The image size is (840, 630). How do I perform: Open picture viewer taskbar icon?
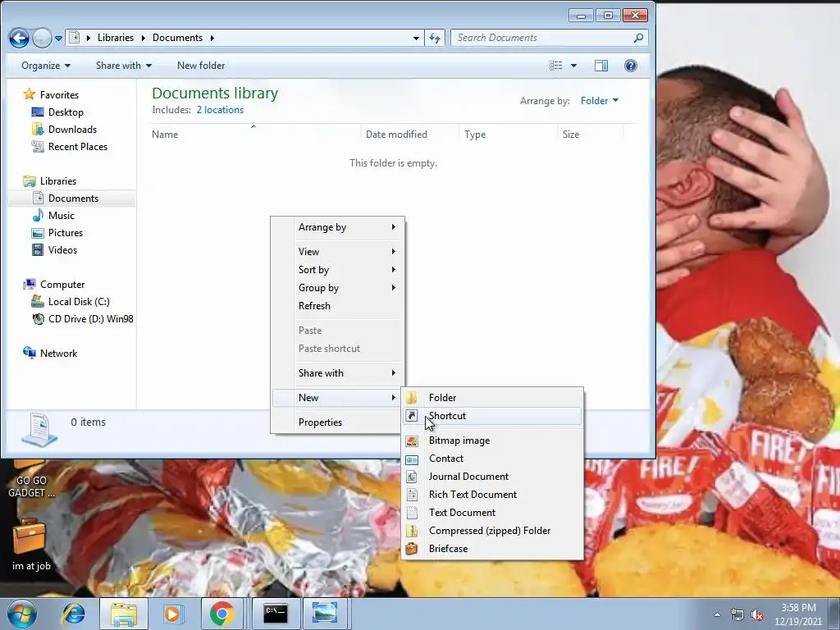[325, 614]
